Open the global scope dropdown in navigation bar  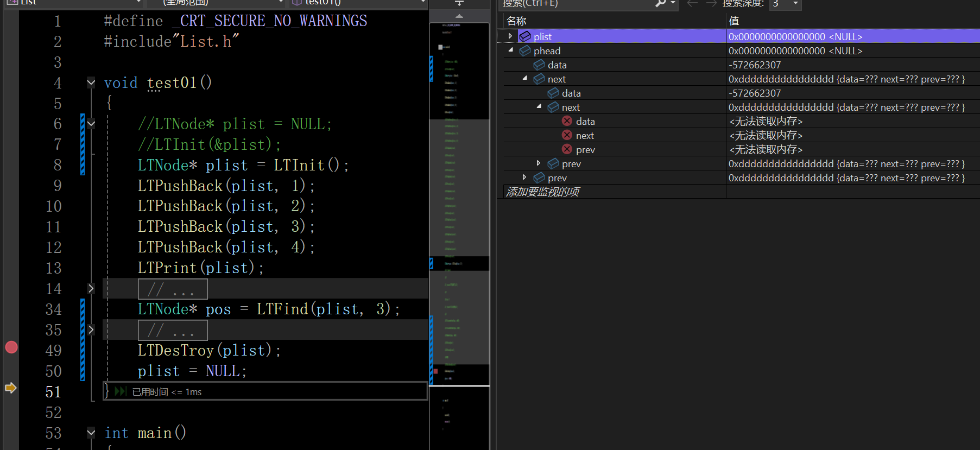point(281,3)
